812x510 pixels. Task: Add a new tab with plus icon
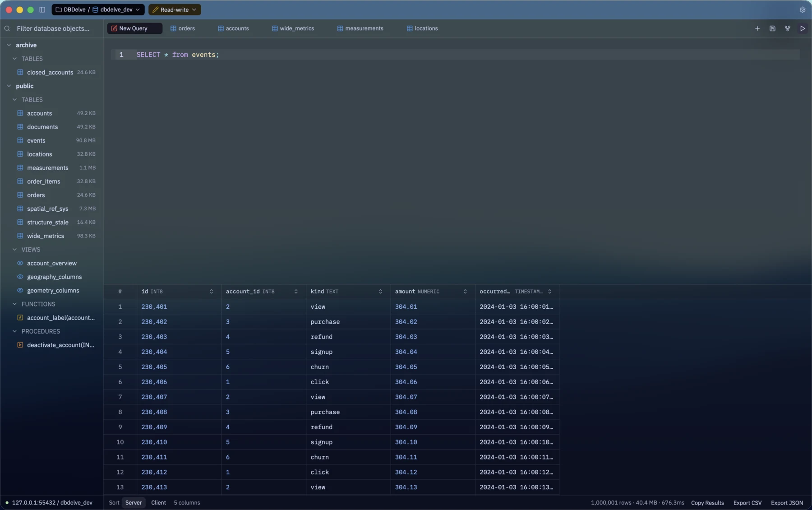pos(757,28)
